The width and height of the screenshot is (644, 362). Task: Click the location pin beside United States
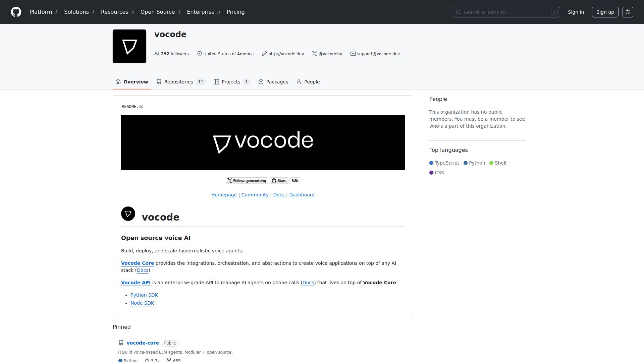click(200, 54)
